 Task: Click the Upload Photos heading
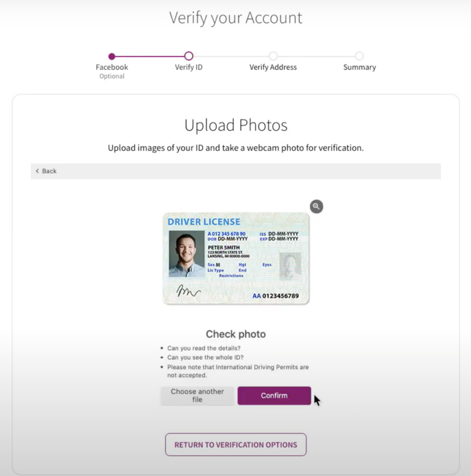[235, 125]
